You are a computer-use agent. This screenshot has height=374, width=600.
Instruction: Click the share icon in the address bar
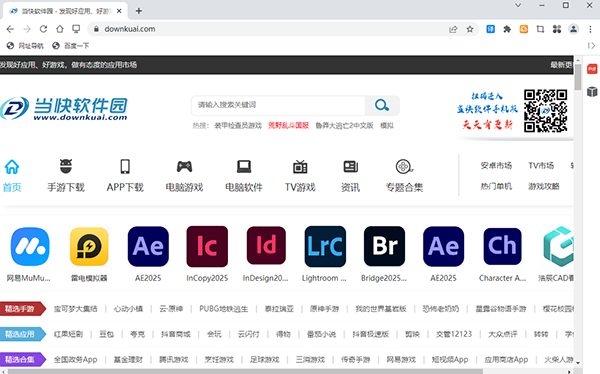(453, 29)
